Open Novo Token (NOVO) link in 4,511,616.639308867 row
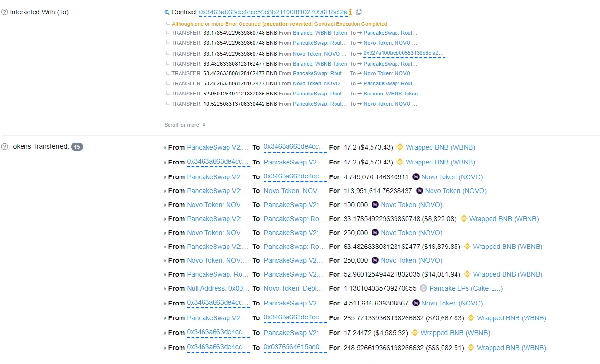Image resolution: width=600 pixels, height=364 pixels. (452, 303)
